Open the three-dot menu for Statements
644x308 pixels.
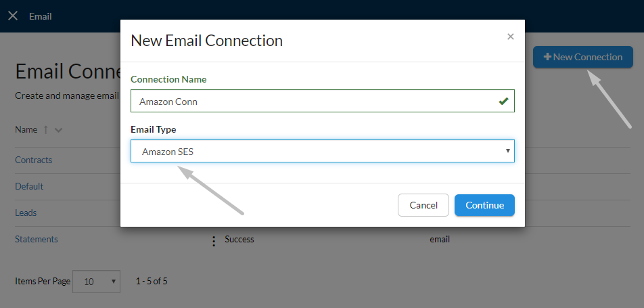click(x=214, y=241)
